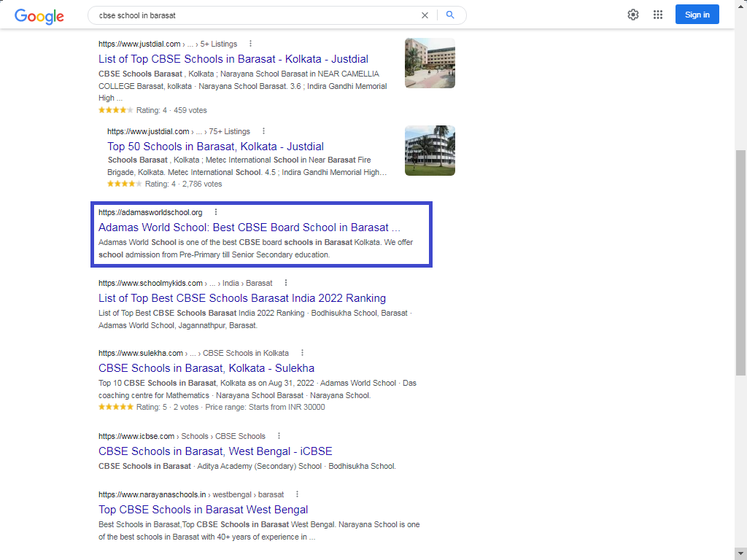This screenshot has height=560, width=747.
Task: Go to the Google logo home page
Action: tap(39, 16)
